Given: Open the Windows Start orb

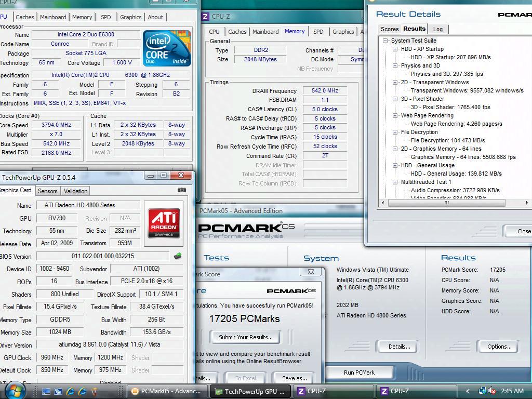Looking at the screenshot, I should [x=15, y=391].
